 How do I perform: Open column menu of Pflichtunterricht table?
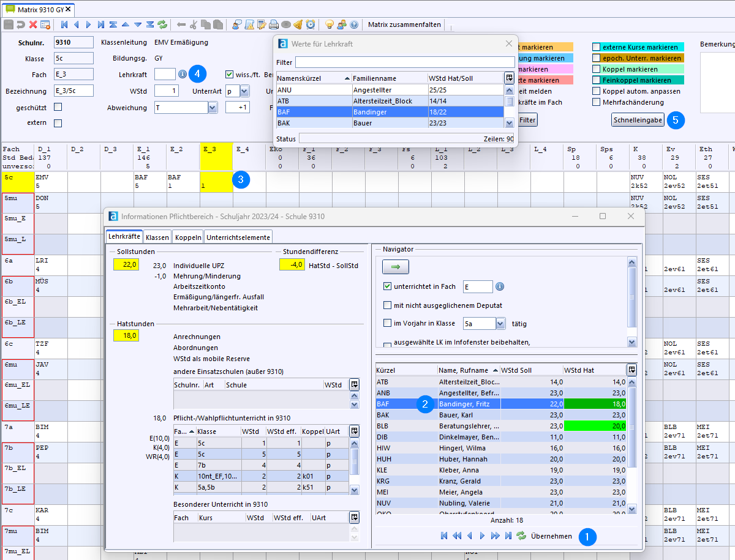[x=354, y=431]
